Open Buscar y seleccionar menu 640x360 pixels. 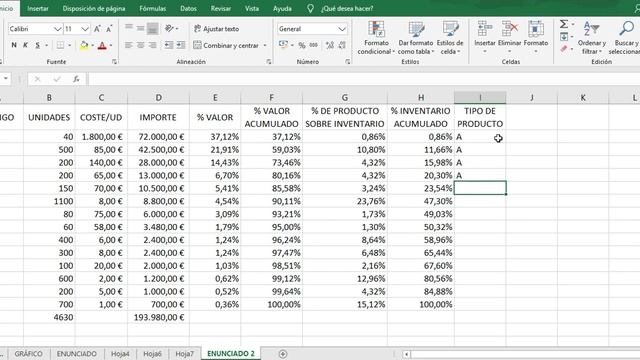(624, 38)
